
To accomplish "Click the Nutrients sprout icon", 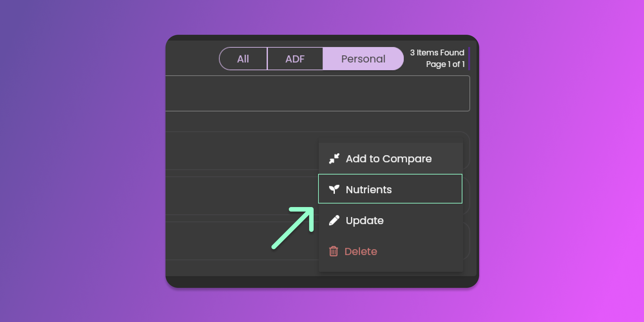I will pos(334,189).
